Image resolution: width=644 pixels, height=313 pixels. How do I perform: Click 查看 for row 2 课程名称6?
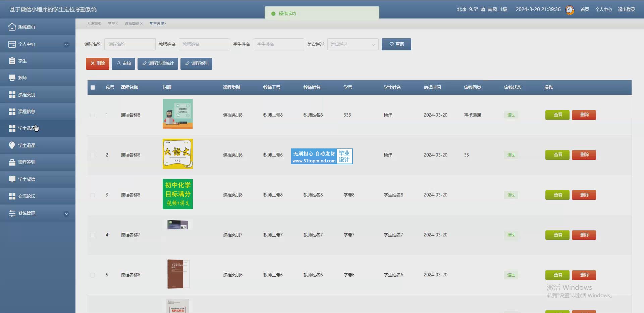557,155
